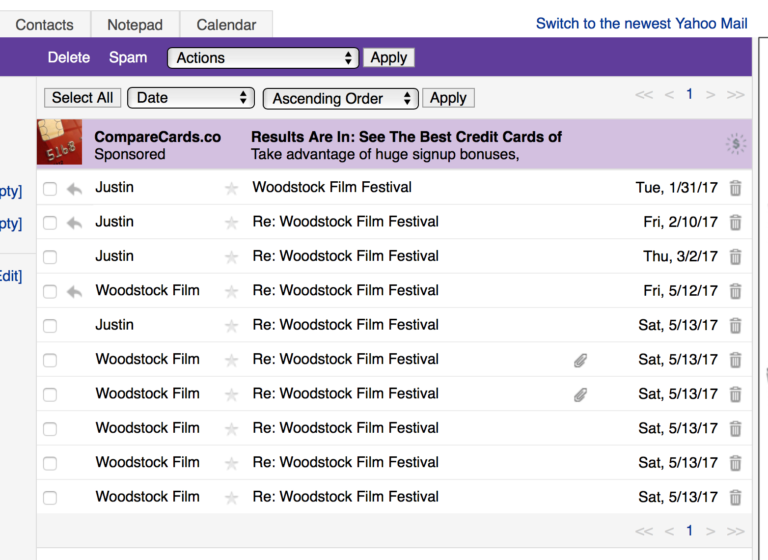
Task: Check the box for Justin's 1/31/17 email
Action: 50,188
